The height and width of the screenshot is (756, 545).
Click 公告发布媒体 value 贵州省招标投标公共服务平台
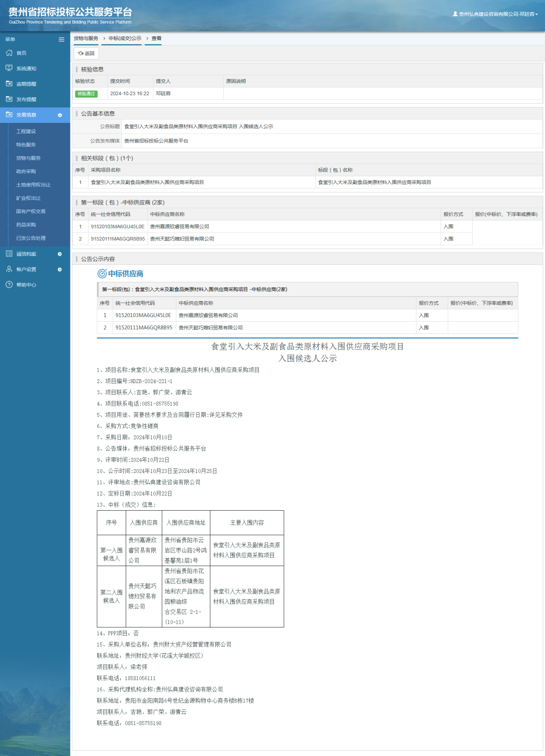(x=156, y=141)
